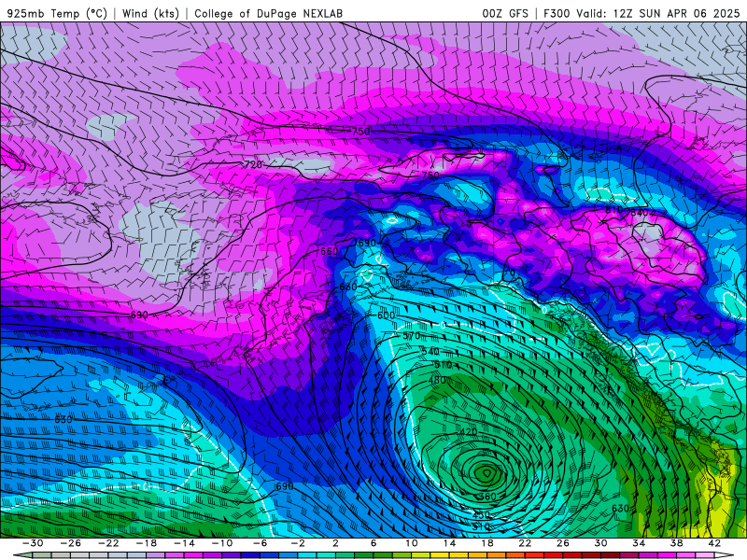Click the '00Z GFS' model run label
The height and width of the screenshot is (560, 747).
pos(505,13)
